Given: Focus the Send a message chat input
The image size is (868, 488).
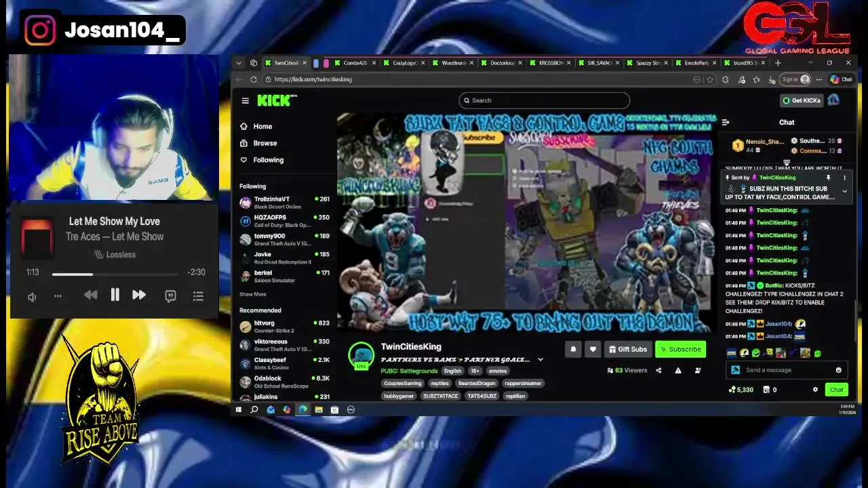Looking at the screenshot, I should coord(787,370).
